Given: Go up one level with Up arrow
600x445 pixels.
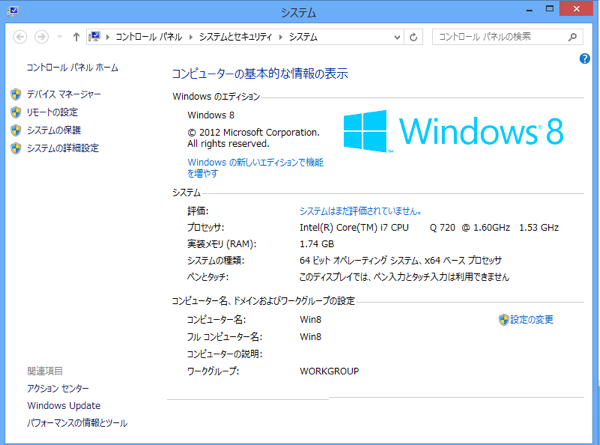Looking at the screenshot, I should [x=76, y=37].
